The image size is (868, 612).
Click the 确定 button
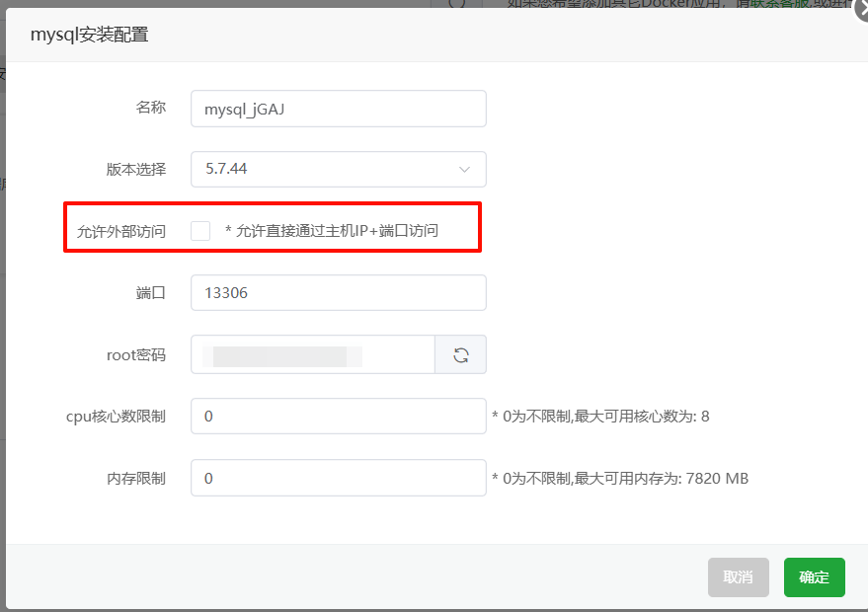click(x=814, y=577)
